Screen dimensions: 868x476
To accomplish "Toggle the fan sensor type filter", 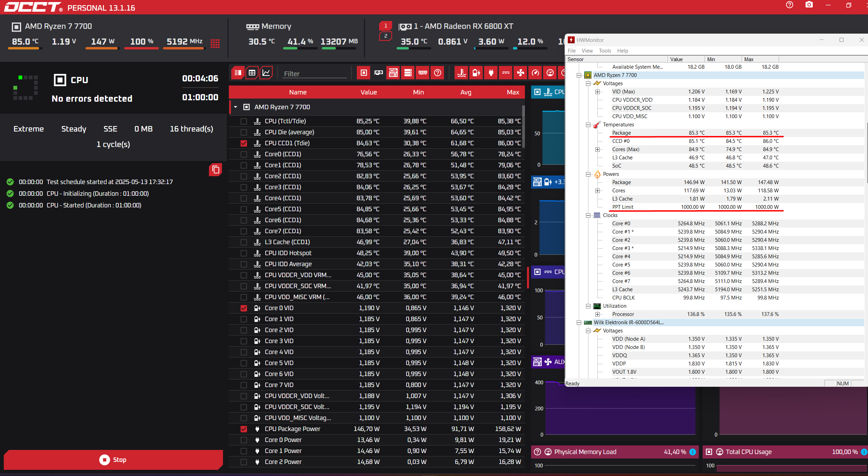I will tap(520, 73).
